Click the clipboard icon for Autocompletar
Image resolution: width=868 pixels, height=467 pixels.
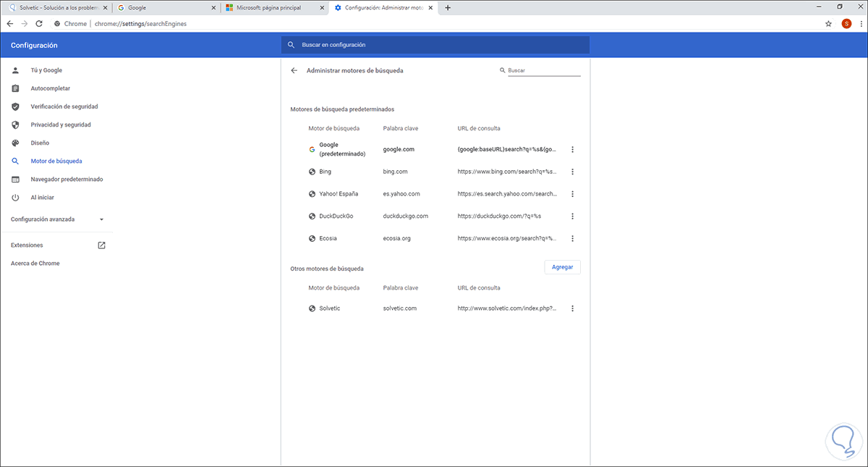point(15,88)
